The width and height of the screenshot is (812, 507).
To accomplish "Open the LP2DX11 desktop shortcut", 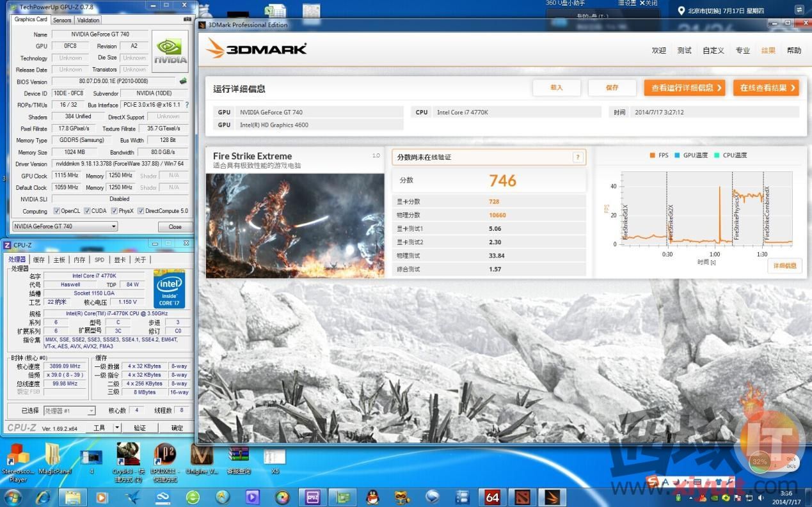I will point(164,461).
